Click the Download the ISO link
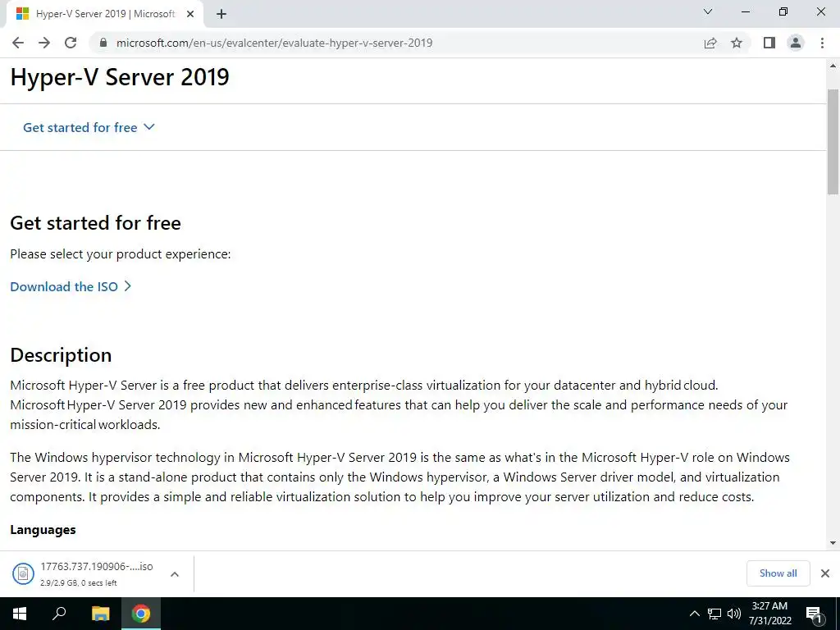This screenshot has height=630, width=840. pyautogui.click(x=71, y=286)
